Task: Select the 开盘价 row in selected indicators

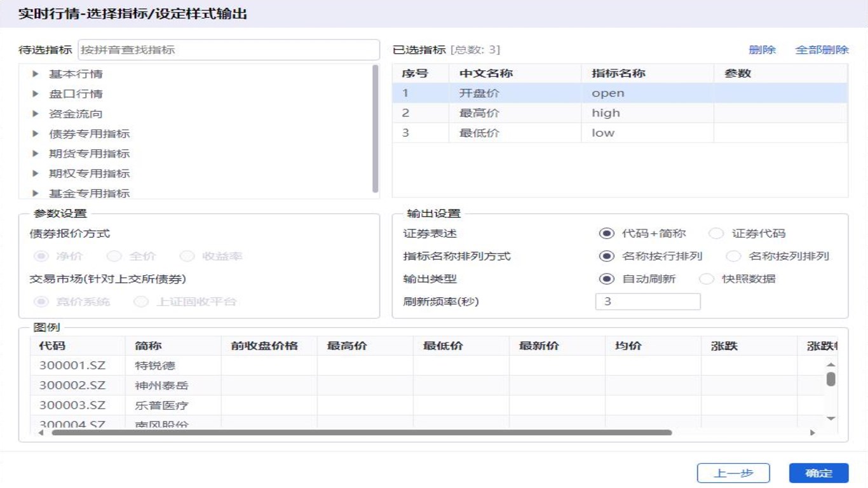Action: (x=620, y=93)
